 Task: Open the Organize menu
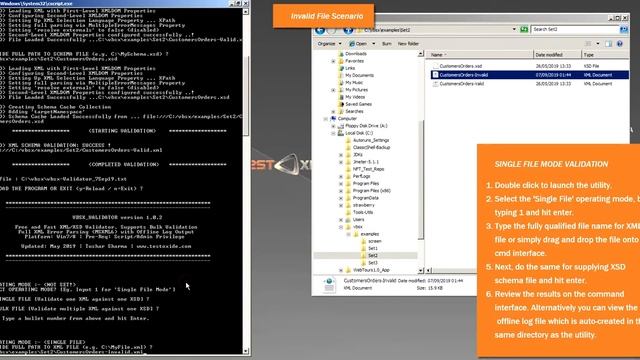329,44
